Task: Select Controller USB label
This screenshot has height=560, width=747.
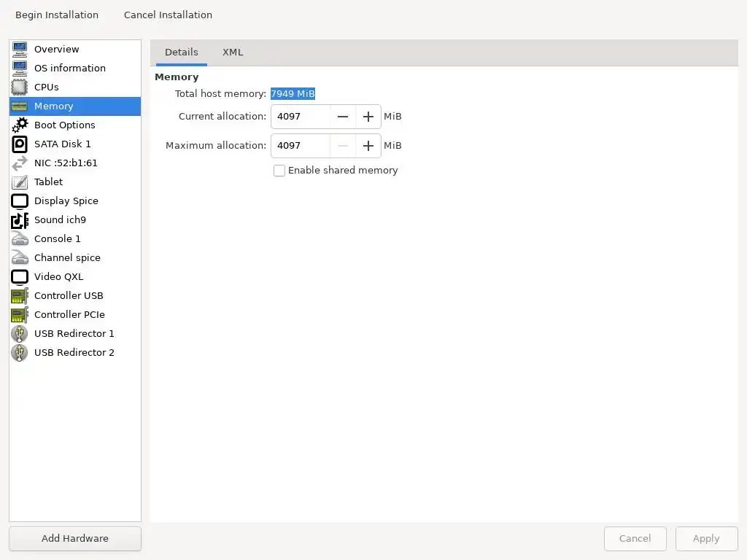Action: click(69, 296)
